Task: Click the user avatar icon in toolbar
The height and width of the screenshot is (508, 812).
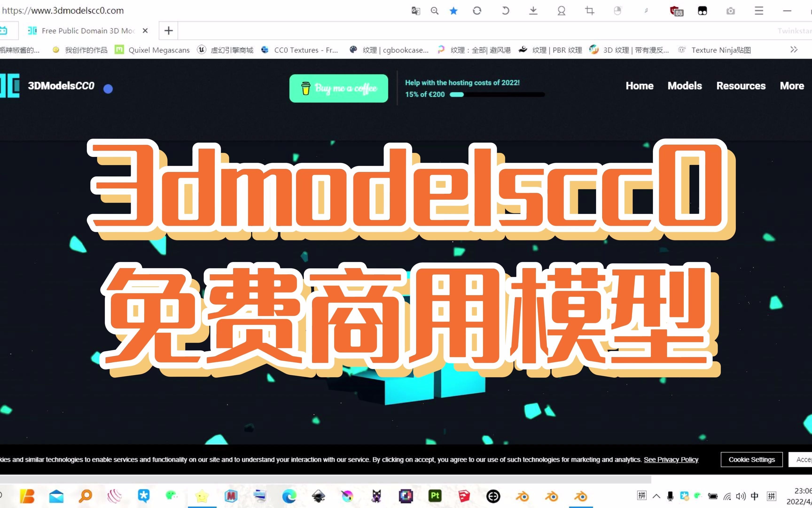Action: point(561,11)
